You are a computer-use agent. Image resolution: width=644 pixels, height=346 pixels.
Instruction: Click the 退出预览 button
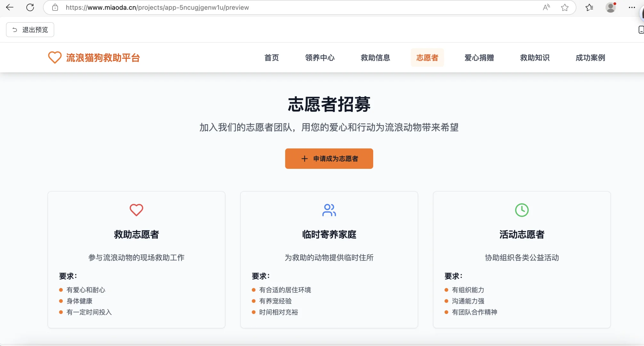coord(30,29)
